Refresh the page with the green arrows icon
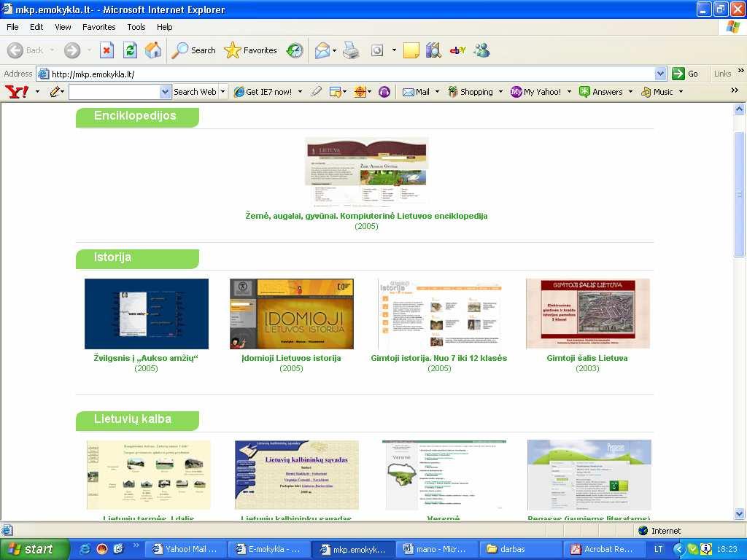This screenshot has height=560, width=747. point(130,50)
